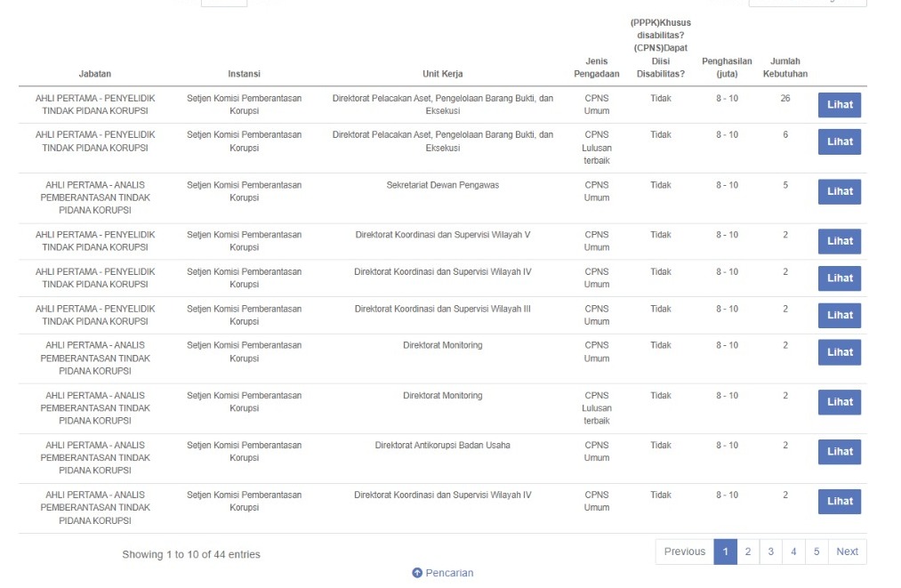The width and height of the screenshot is (901, 588).
Task: Click the Disabilitas column header
Action: pyautogui.click(x=660, y=48)
